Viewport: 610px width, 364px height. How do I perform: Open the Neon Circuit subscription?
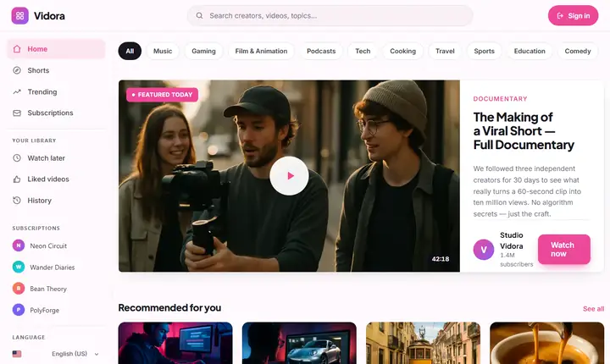point(56,245)
